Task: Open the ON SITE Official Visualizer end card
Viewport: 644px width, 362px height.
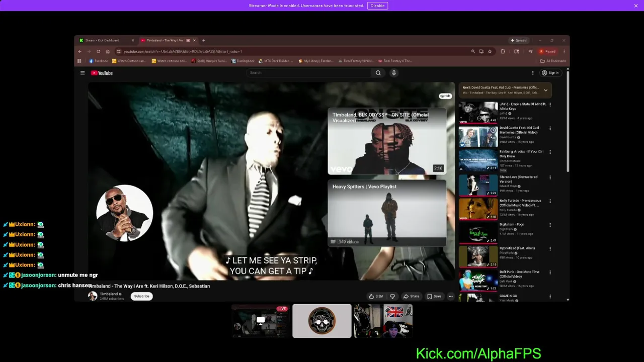Action: 387,141
